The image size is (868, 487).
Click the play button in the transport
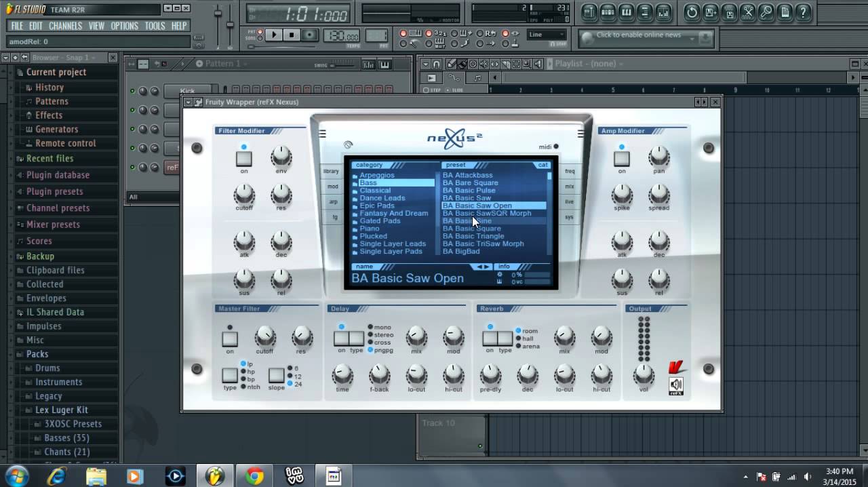[274, 35]
